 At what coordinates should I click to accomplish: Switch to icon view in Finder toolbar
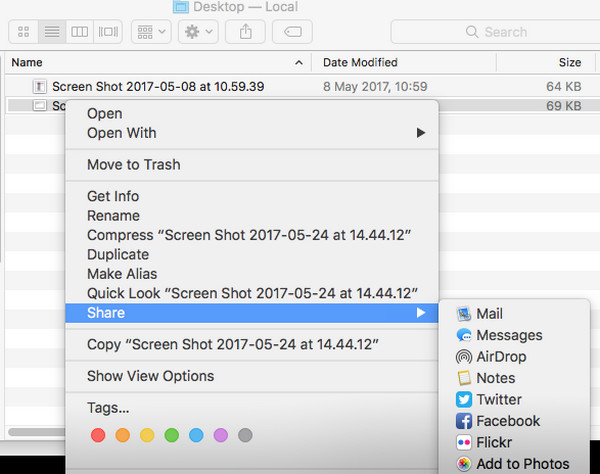[x=24, y=32]
